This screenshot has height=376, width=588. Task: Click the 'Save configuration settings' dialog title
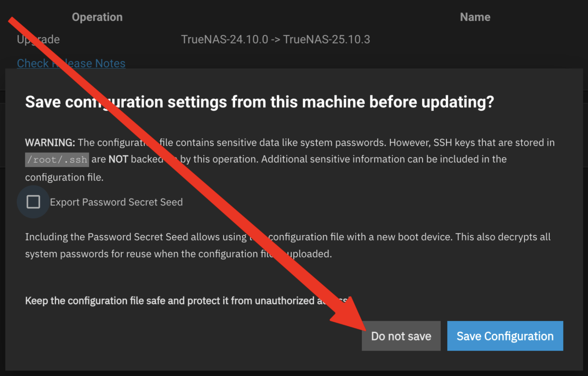[259, 102]
